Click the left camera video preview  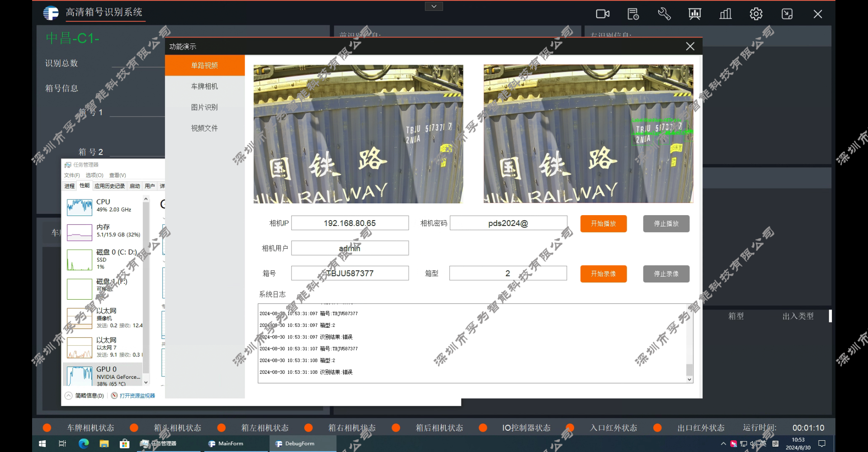pyautogui.click(x=359, y=134)
